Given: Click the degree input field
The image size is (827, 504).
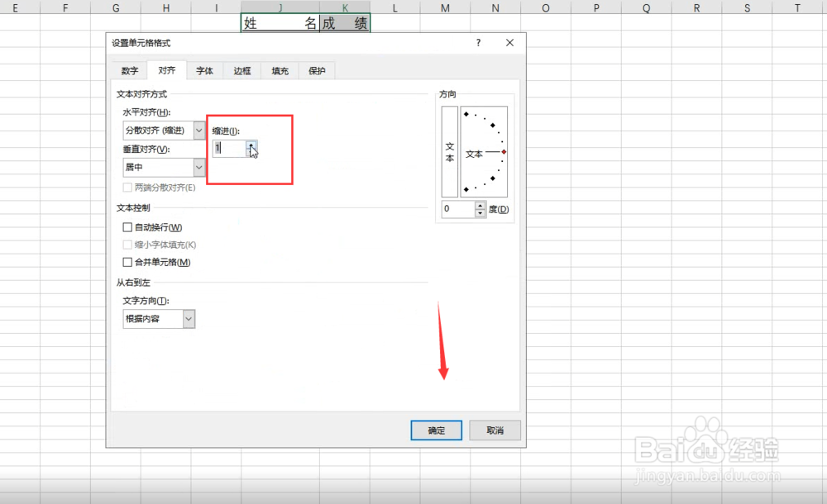Looking at the screenshot, I should pyautogui.click(x=458, y=209).
